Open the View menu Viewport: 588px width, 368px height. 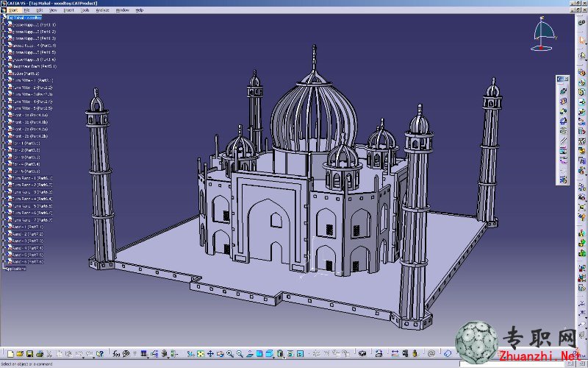pyautogui.click(x=53, y=10)
